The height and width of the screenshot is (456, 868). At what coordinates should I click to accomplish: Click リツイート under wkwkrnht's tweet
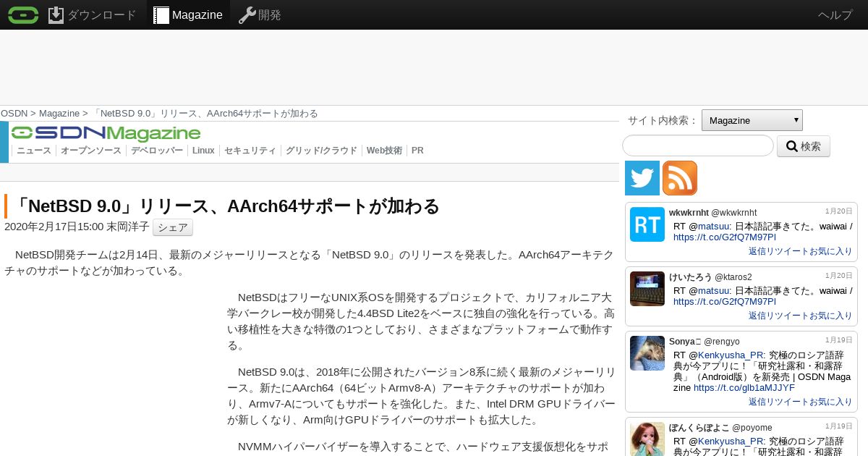(787, 251)
